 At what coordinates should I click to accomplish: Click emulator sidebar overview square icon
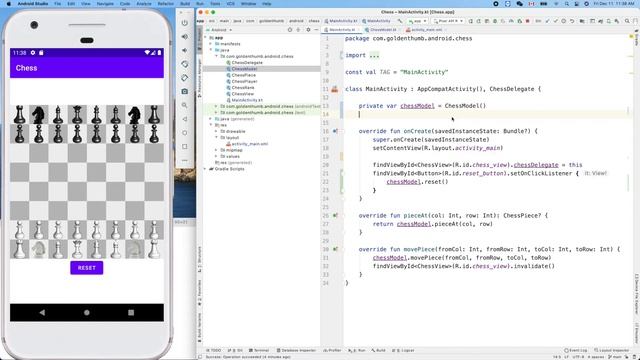184,147
